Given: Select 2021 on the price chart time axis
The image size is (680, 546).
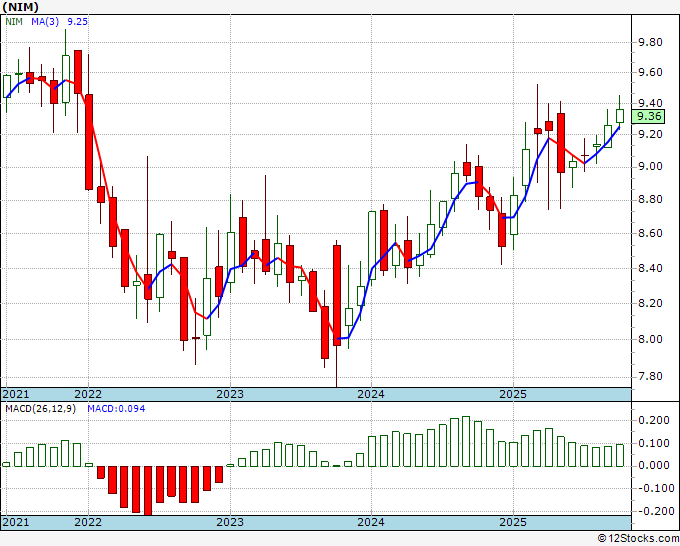Looking at the screenshot, I should [x=16, y=394].
